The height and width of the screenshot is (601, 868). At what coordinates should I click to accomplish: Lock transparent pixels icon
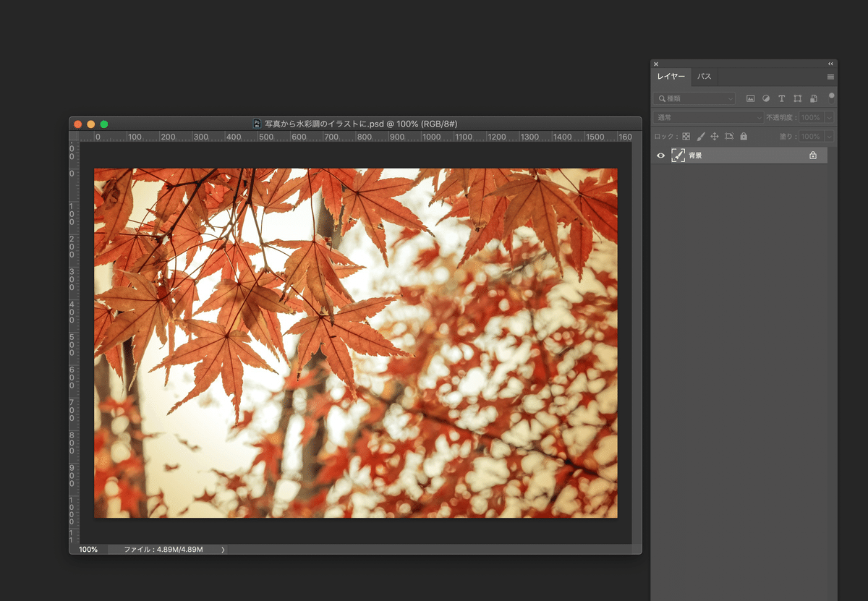point(686,136)
